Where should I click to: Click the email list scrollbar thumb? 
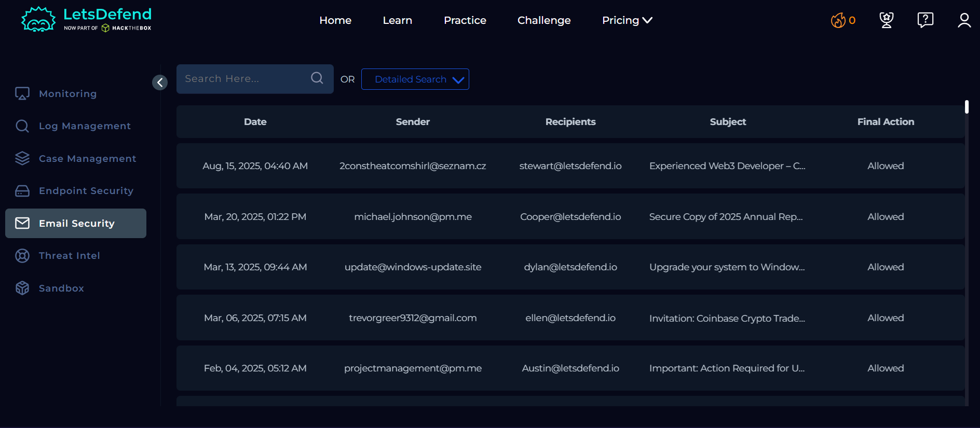coord(967,107)
